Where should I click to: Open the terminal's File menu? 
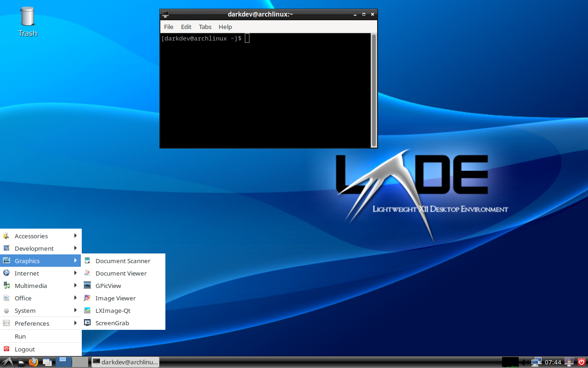(x=169, y=27)
